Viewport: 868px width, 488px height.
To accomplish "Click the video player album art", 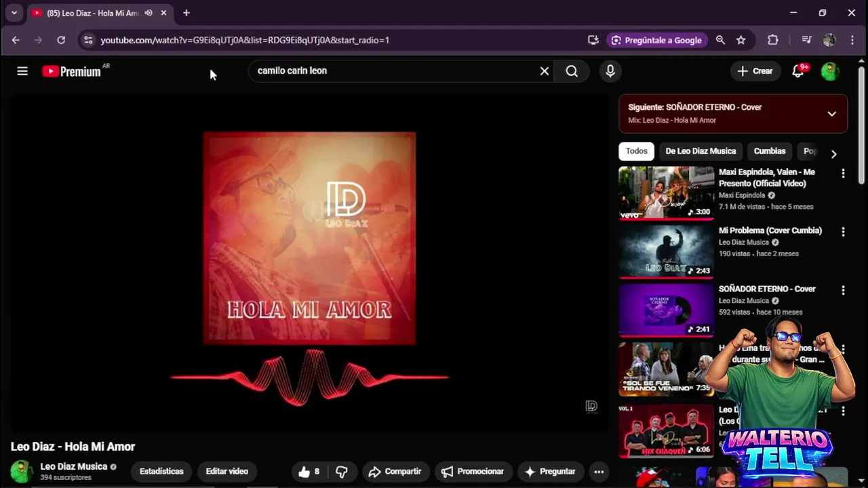I will (309, 239).
